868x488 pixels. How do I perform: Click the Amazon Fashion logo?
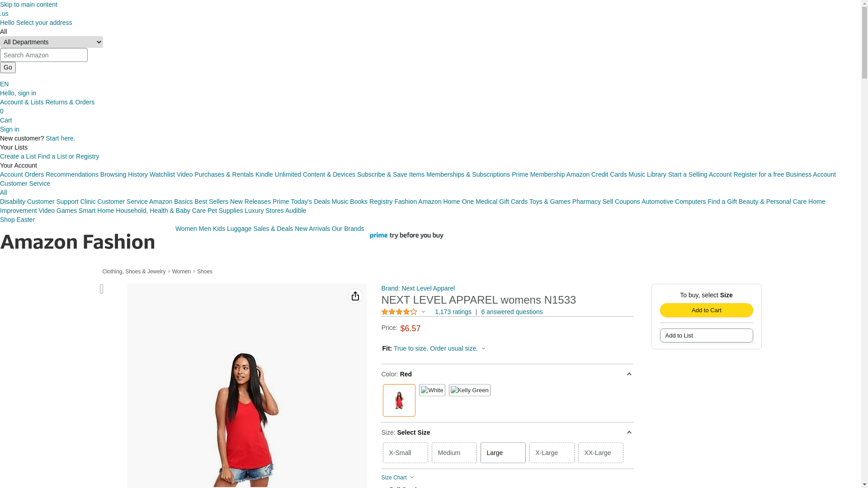[78, 241]
